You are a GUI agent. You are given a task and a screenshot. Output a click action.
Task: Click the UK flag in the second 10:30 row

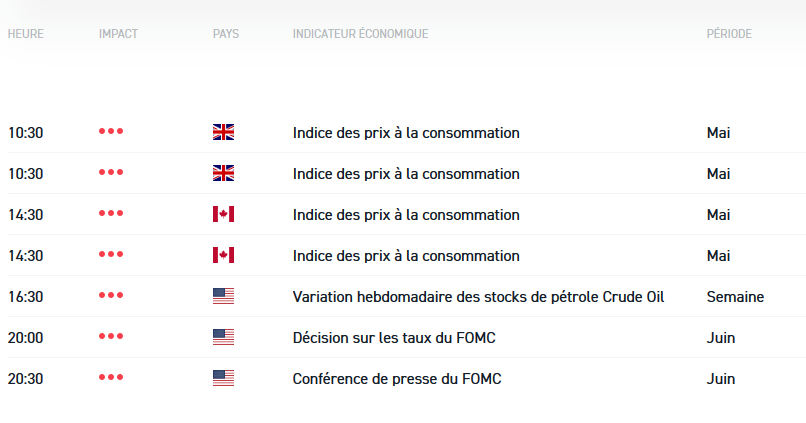point(223,173)
